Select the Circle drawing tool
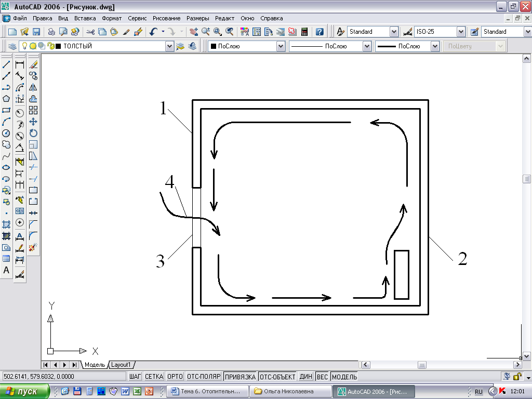 click(x=6, y=134)
